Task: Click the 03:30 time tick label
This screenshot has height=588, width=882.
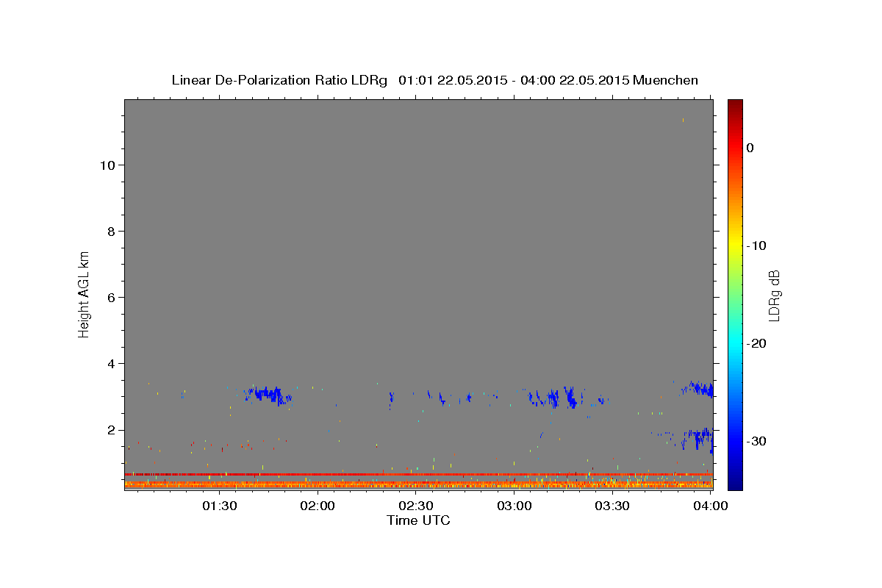Action: (612, 506)
